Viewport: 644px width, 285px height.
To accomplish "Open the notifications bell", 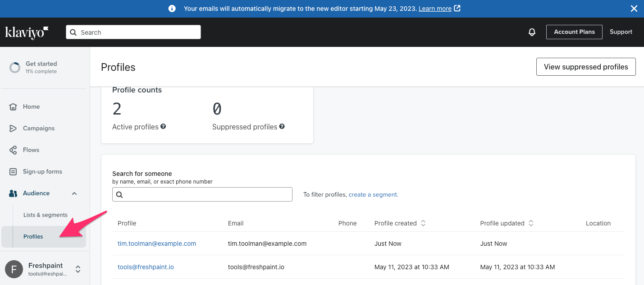I will click(x=532, y=32).
